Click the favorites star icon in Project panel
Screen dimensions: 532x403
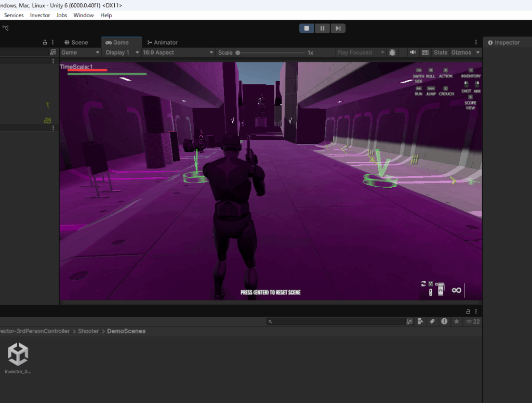pyautogui.click(x=457, y=322)
